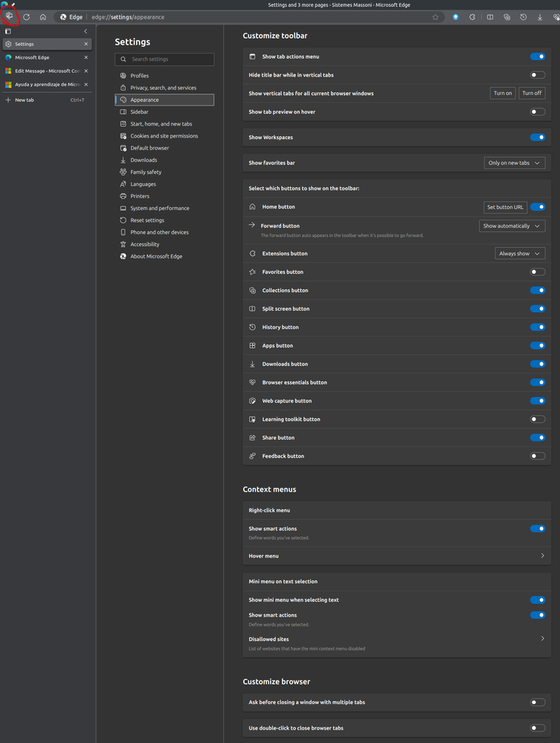
Task: Close the Microsoft Edge vertical tab
Action: coord(86,57)
